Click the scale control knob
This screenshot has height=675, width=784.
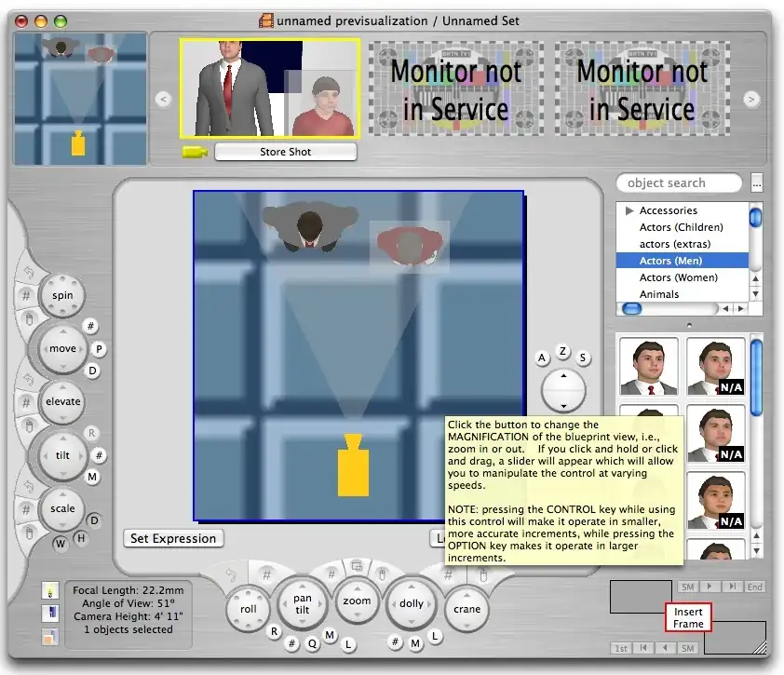tap(62, 508)
